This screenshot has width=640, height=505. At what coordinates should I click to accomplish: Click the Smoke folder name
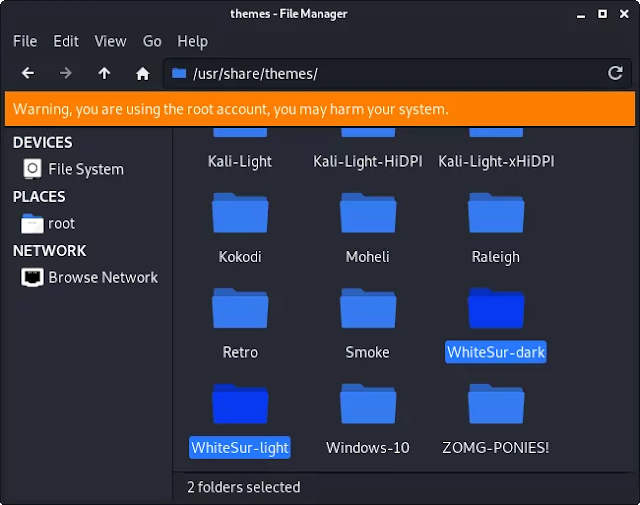[x=368, y=352]
